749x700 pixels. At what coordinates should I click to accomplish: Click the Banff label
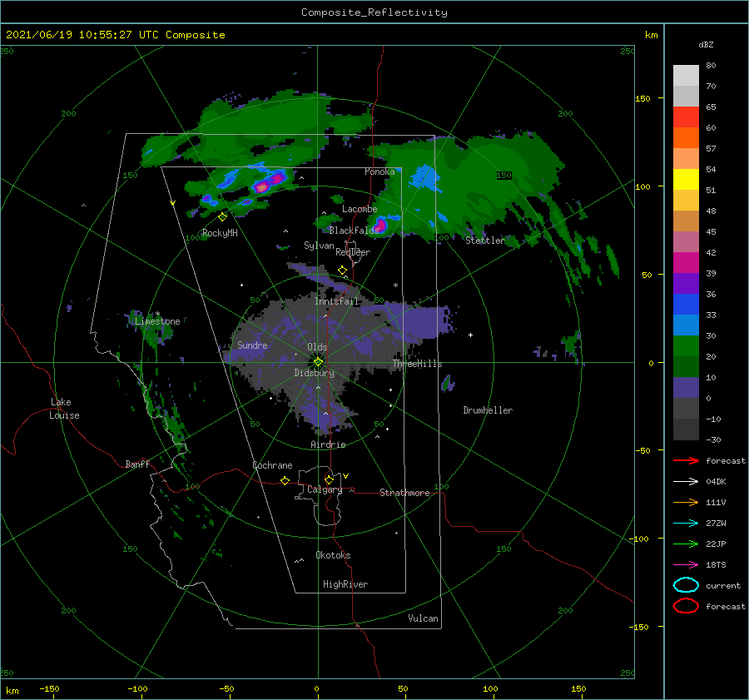coord(137,464)
